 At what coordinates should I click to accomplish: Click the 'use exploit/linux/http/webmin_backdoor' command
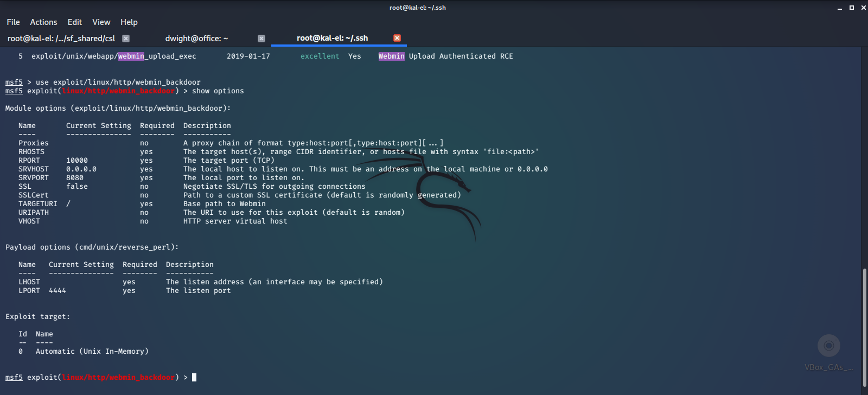(118, 82)
